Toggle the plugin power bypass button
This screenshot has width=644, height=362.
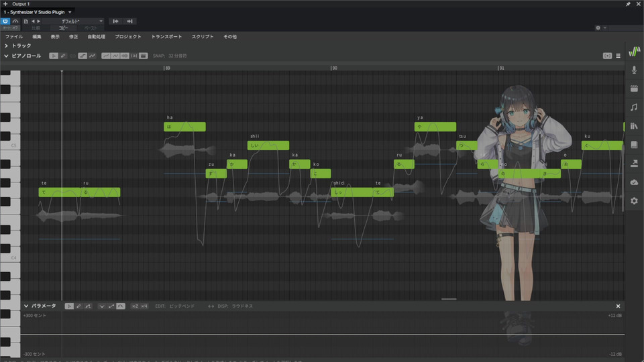pos(5,21)
